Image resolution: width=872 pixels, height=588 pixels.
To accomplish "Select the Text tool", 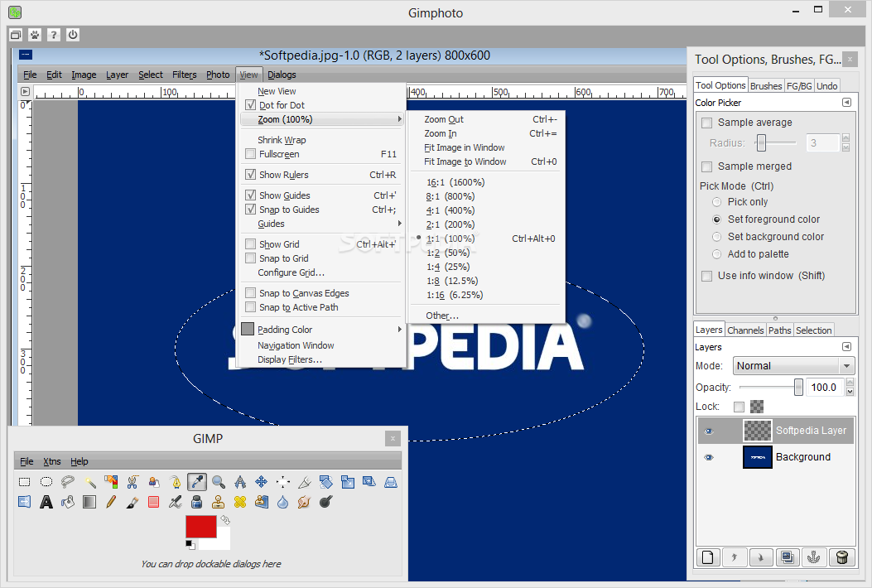I will tap(46, 502).
